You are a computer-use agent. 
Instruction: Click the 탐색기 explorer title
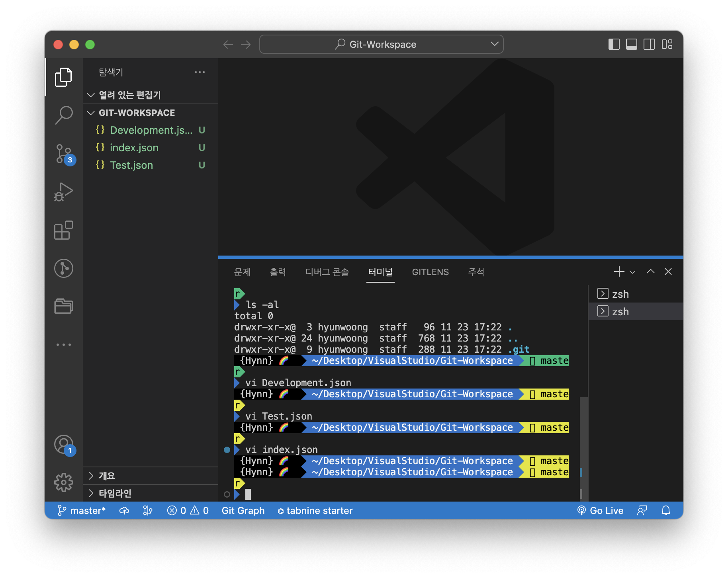(111, 72)
